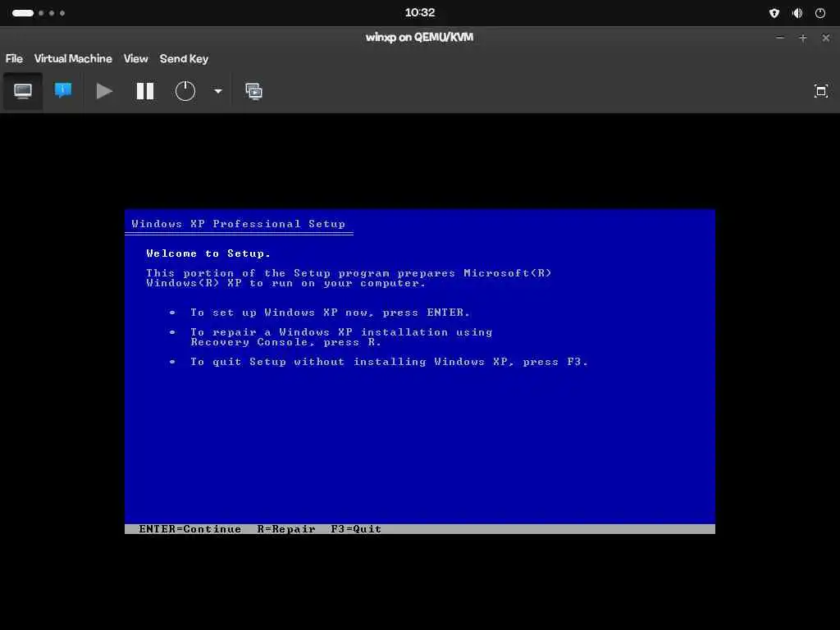This screenshot has height=630, width=840.
Task: Expand the shutdown options dropdown arrow
Action: coord(218,91)
